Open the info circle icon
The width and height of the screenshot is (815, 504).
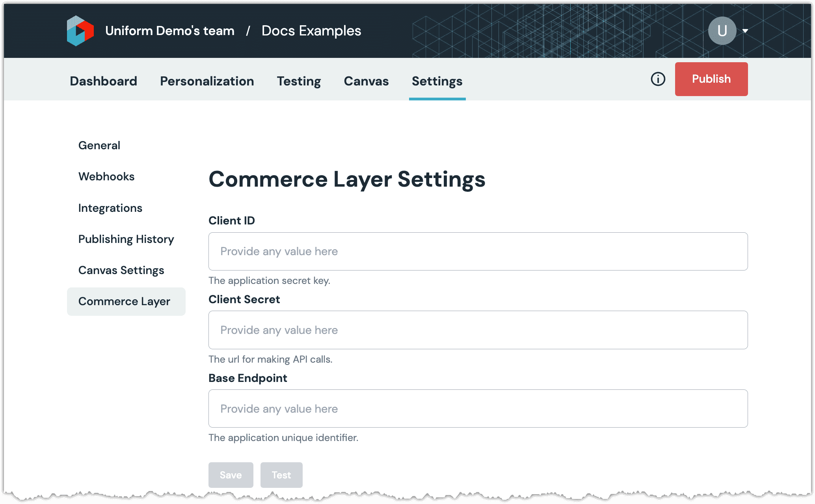(x=658, y=79)
